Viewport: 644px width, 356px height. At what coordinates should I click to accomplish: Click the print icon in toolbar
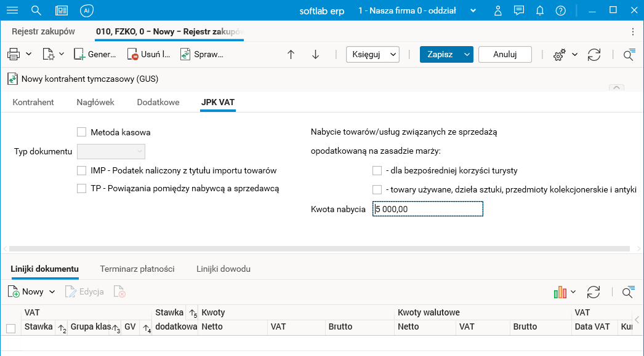[14, 54]
